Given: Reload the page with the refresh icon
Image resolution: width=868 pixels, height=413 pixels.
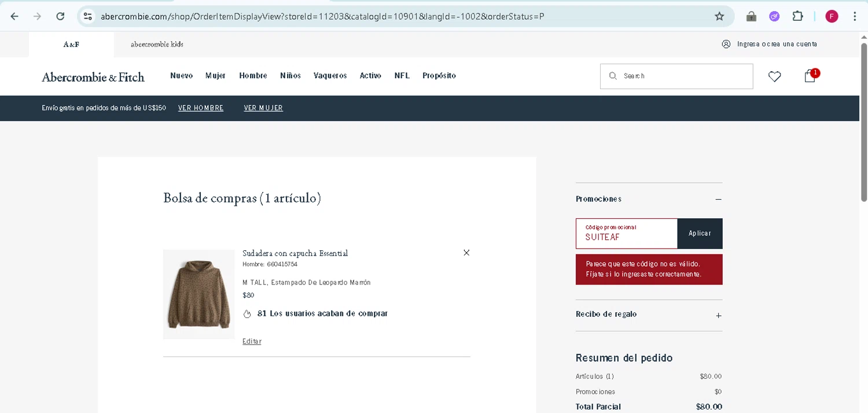Looking at the screenshot, I should [x=60, y=16].
